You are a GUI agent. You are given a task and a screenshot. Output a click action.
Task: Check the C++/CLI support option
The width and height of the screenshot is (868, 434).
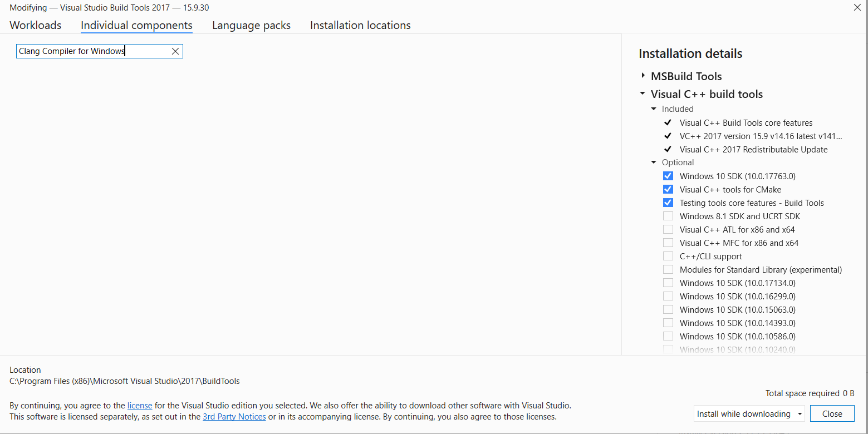tap(668, 256)
